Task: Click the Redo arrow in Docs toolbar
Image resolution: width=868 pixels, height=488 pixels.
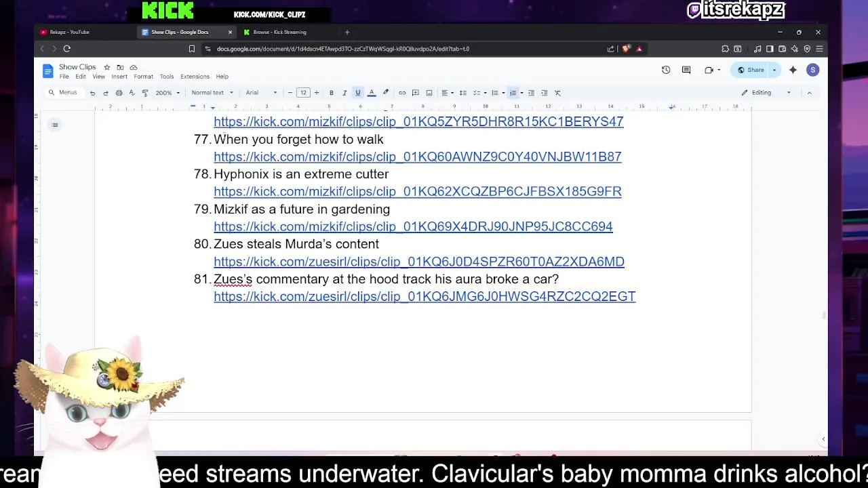Action: (106, 93)
